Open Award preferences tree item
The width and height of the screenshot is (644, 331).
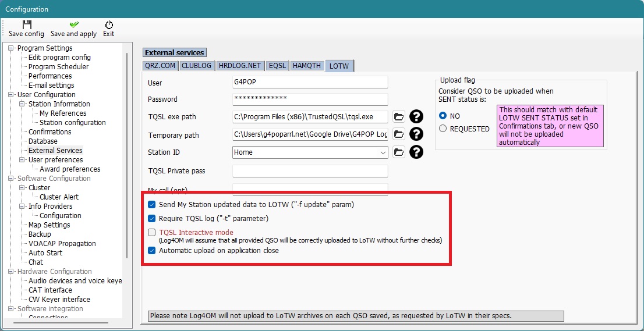pos(70,169)
